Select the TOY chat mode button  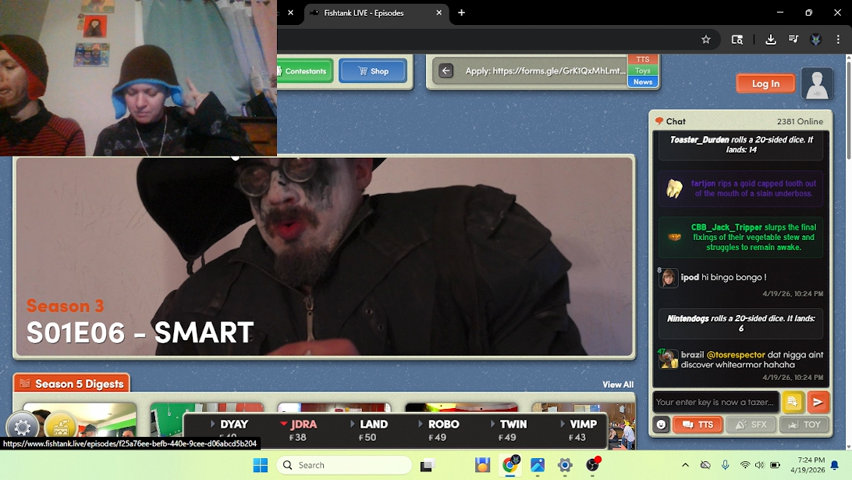pos(805,425)
